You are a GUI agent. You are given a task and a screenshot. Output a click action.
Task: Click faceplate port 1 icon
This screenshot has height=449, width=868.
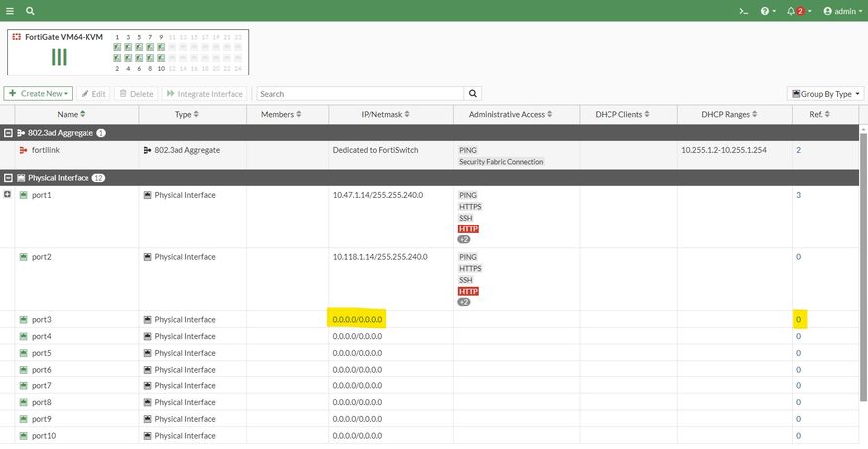(117, 47)
